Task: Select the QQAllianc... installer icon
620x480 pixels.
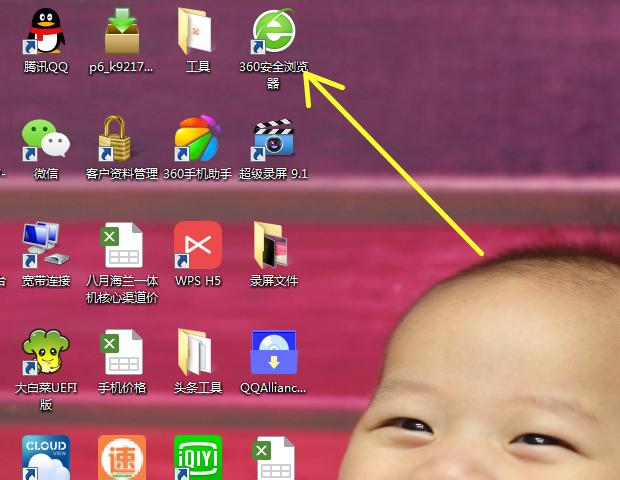Action: pos(274,352)
